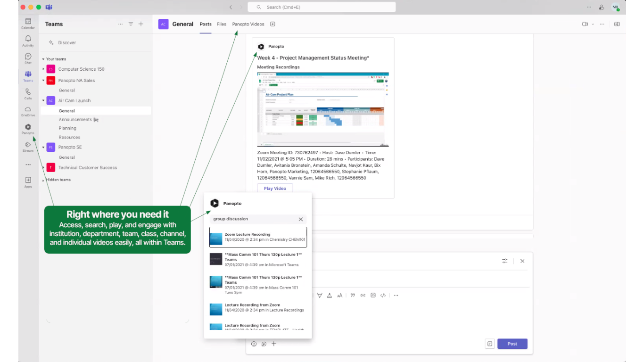Image resolution: width=644 pixels, height=362 pixels.
Task: Open the Panopto Videos tab
Action: click(x=248, y=24)
